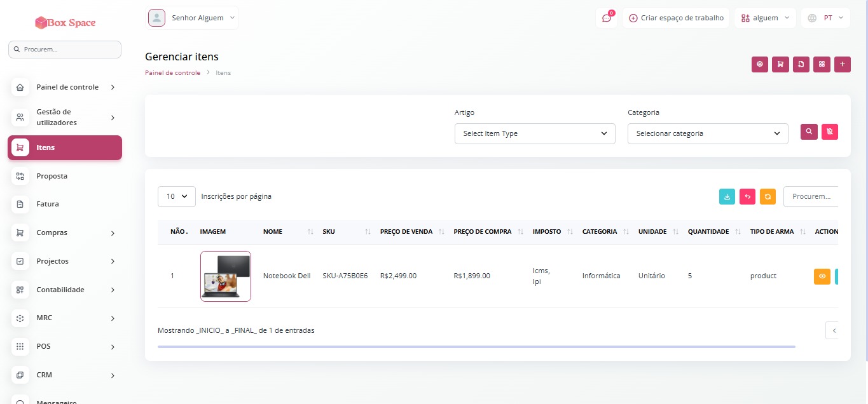Open the Selecionar categoria dropdown
This screenshot has height=404, width=868.
(x=708, y=133)
